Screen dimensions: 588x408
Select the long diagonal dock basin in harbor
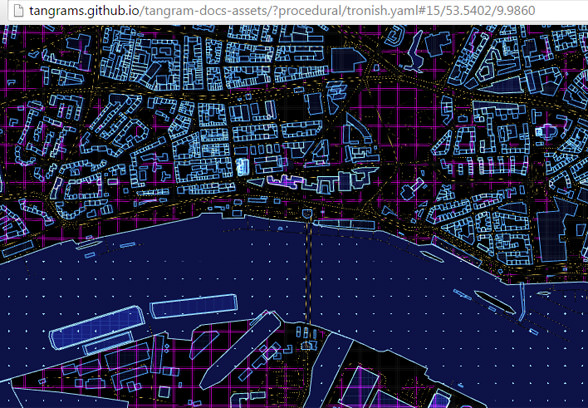coord(241,350)
